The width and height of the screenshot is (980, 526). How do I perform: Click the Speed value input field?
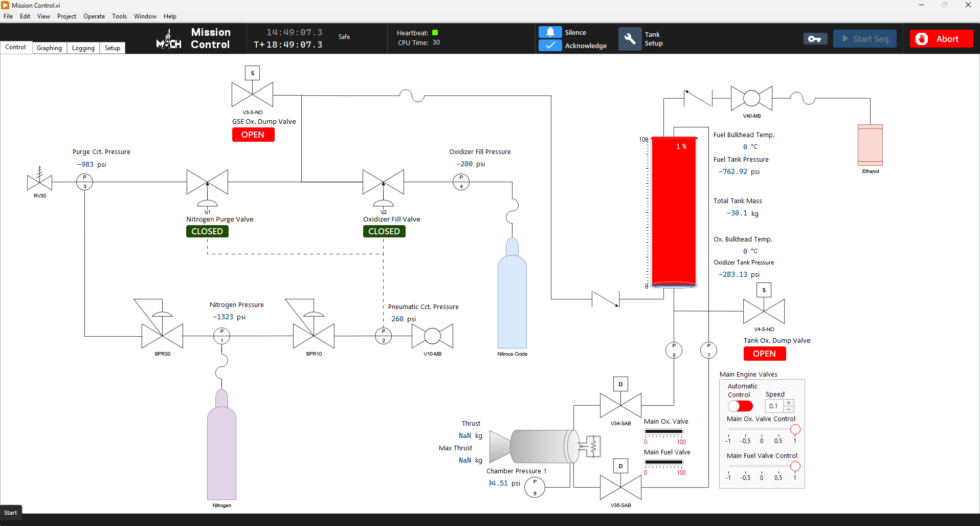pyautogui.click(x=773, y=406)
